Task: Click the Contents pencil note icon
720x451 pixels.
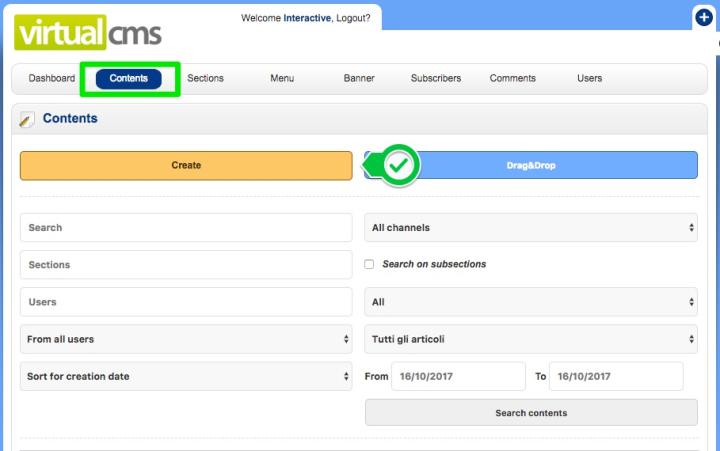Action: point(27,119)
